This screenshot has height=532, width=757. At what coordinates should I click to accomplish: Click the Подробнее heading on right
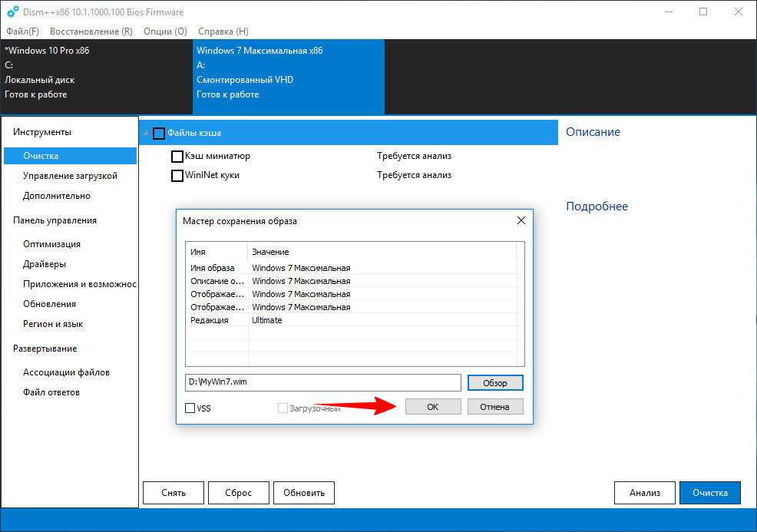click(597, 207)
